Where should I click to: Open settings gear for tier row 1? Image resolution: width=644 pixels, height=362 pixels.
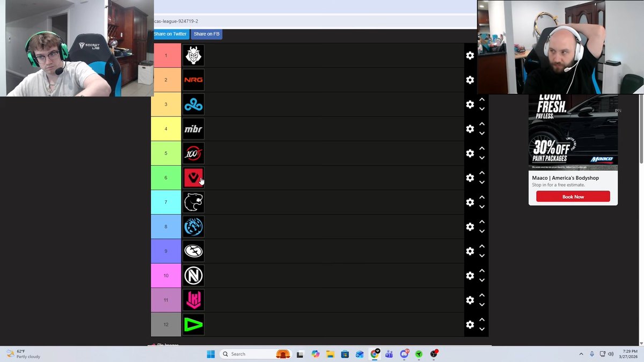470,56
